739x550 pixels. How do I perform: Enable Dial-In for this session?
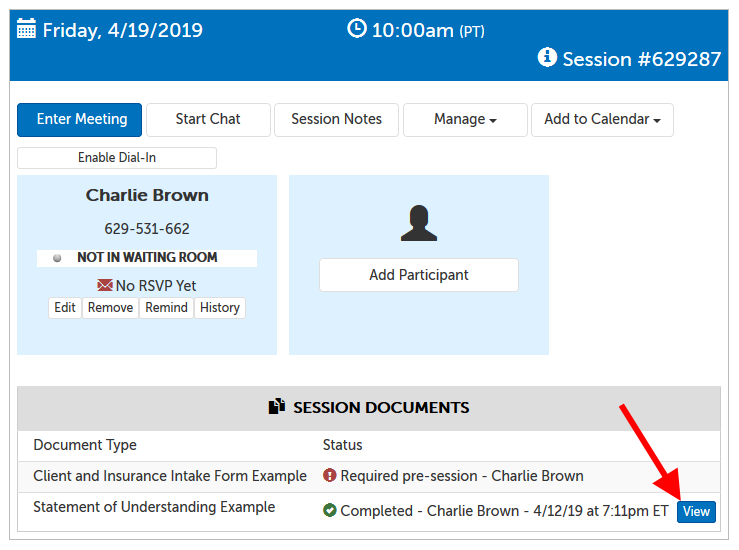pyautogui.click(x=117, y=158)
